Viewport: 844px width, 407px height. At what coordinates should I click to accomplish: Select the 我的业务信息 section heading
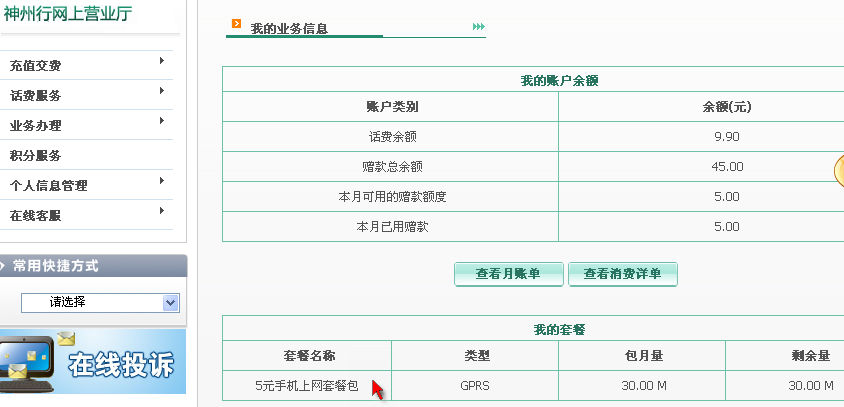coord(289,28)
